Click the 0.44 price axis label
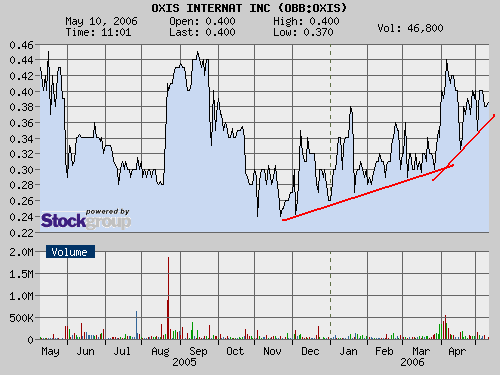This screenshot has height=375, width=500. (22, 60)
